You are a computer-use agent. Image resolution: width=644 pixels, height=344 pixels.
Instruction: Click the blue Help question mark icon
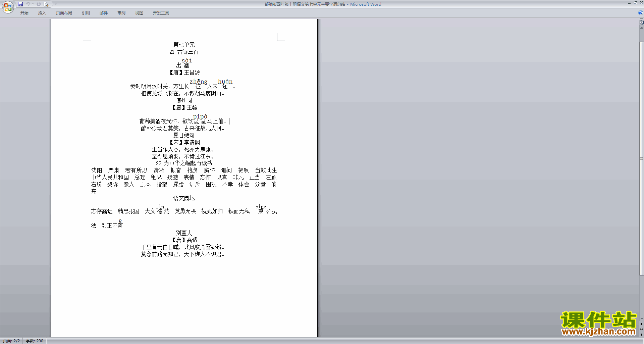(641, 13)
